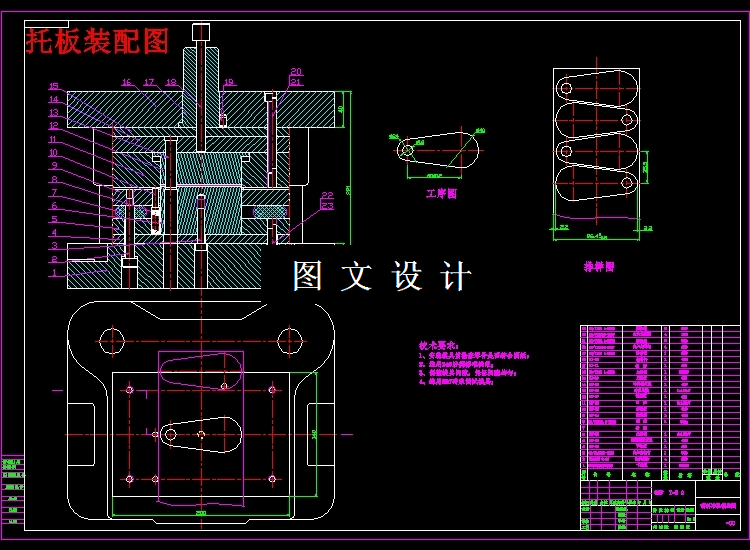Select part callout number 2
The image size is (750, 550).
click(x=55, y=259)
